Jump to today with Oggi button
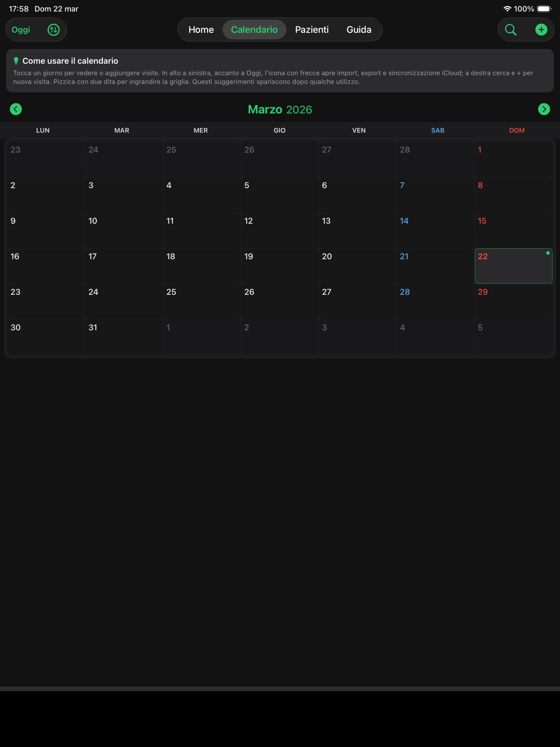Image resolution: width=560 pixels, height=747 pixels. point(21,30)
